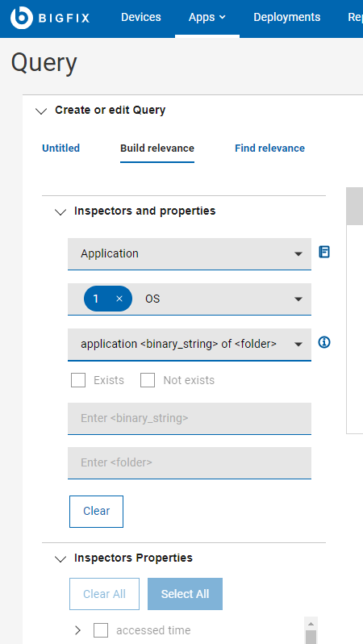Collapse Inspectors and properties section
Image resolution: width=363 pixels, height=644 pixels.
(60, 212)
